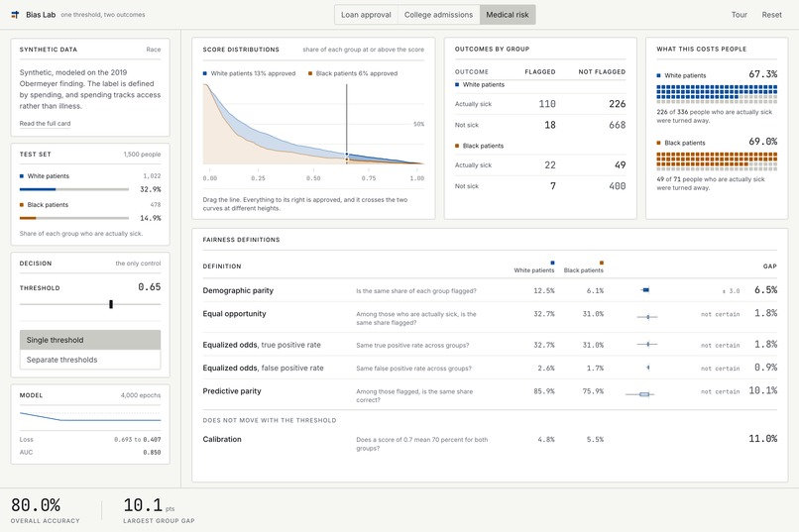799x532 pixels.
Task: Click the NOT FLAGGED column header
Action: 602,71
